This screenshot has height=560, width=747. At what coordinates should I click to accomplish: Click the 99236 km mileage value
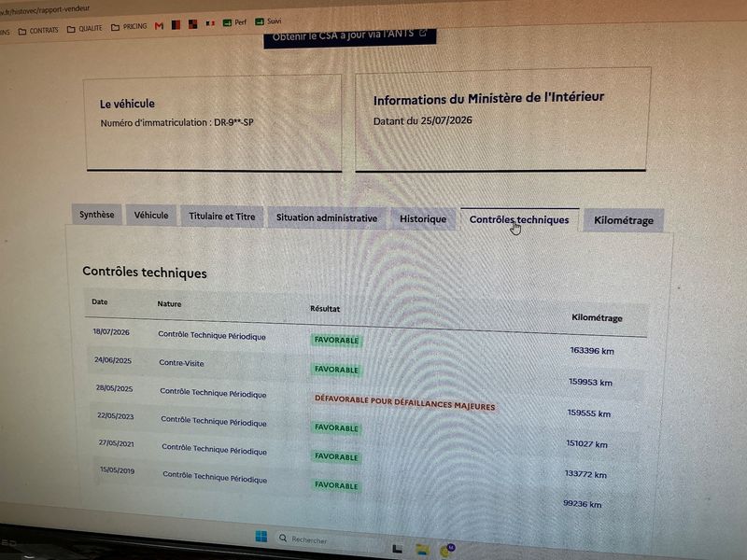click(582, 504)
